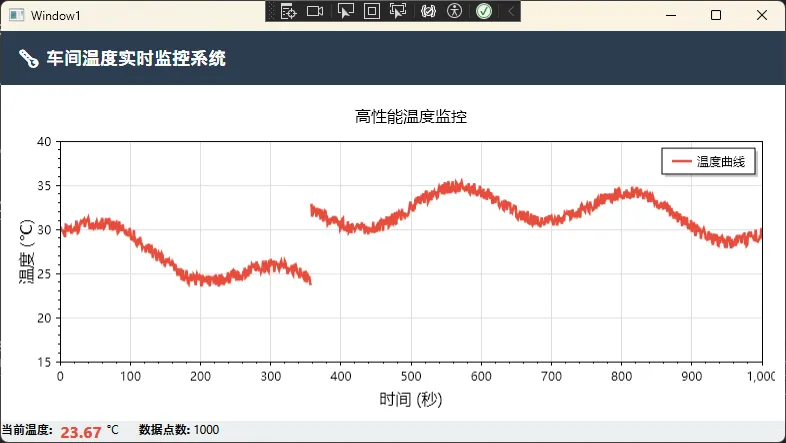
Task: Click the video camera icon in debug toolbar
Action: click(x=315, y=11)
